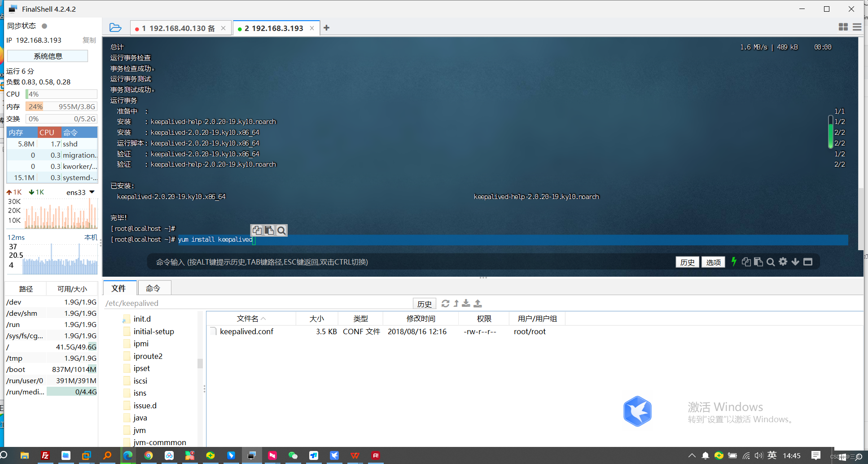Viewport: 868px width, 464px height.
Task: Open terminal settings via gear icon
Action: coord(783,262)
